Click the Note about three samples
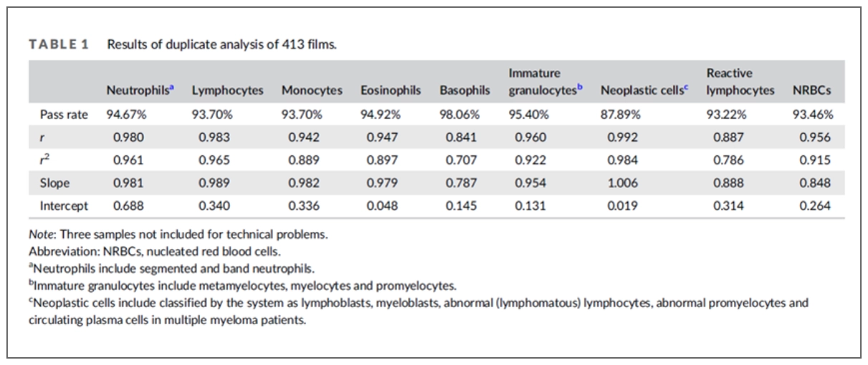This screenshot has height=365, width=868. coord(178,233)
